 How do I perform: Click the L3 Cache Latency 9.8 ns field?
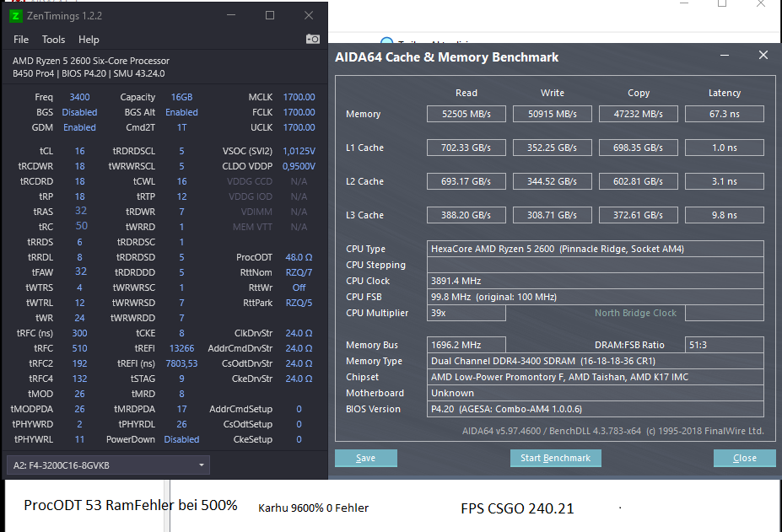724,215
